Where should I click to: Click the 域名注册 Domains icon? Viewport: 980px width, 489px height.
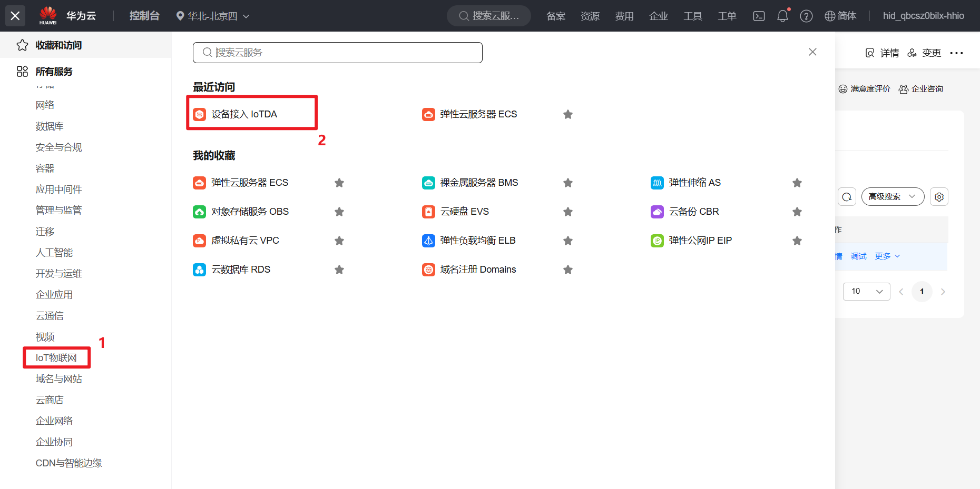point(428,270)
